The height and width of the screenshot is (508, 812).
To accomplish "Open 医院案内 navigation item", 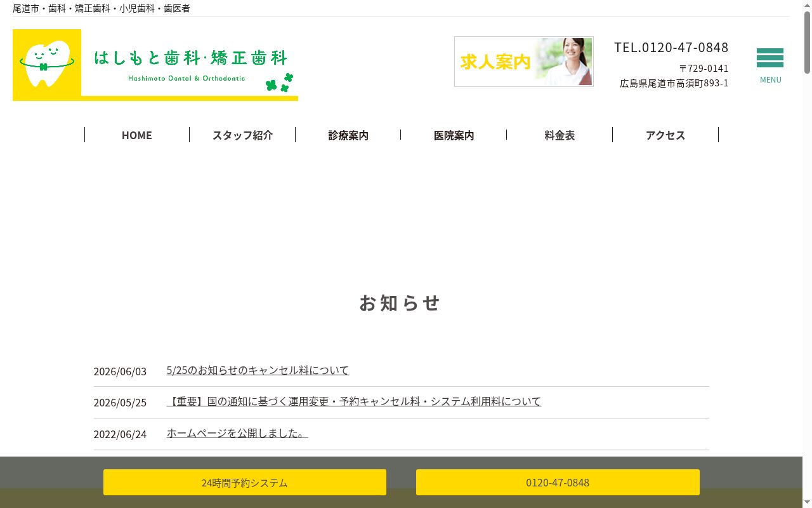I will [454, 135].
